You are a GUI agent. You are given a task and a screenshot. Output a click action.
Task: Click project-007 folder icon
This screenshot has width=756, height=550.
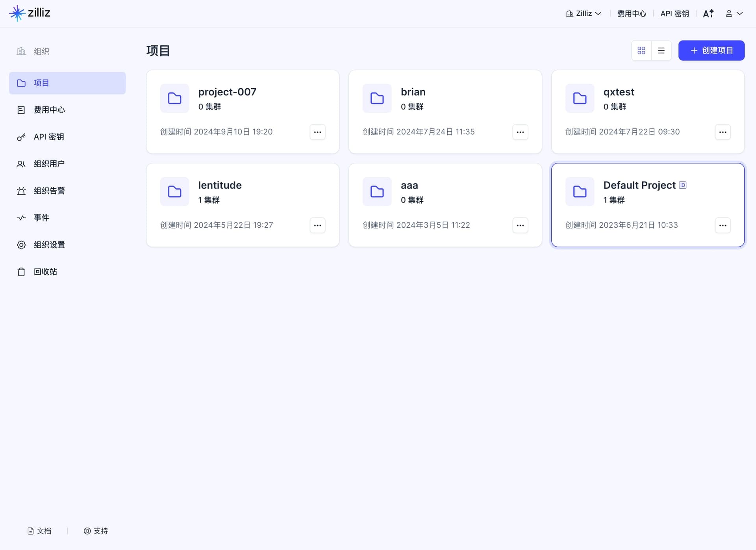(x=174, y=98)
